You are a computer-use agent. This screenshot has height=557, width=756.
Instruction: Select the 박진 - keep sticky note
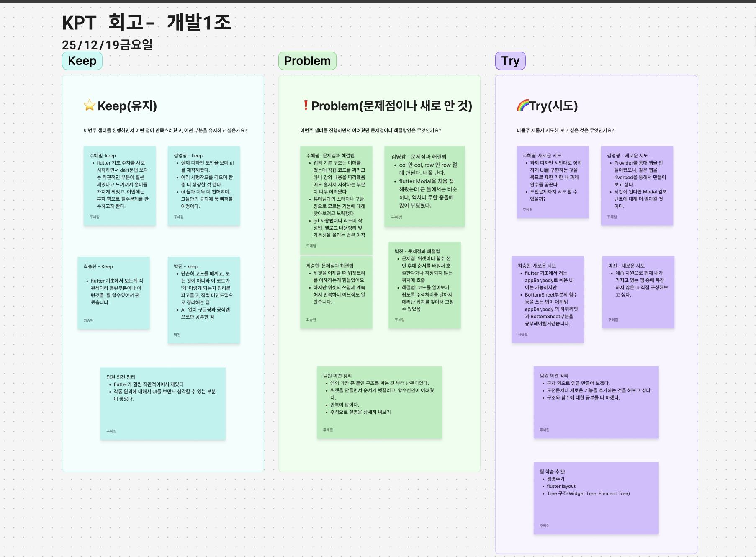[204, 300]
